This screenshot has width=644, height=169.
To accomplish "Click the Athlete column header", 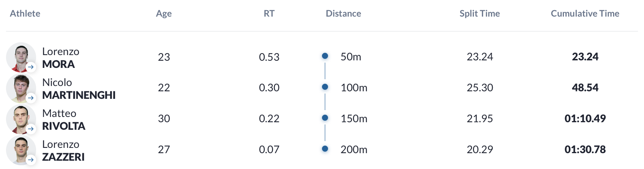I will pyautogui.click(x=25, y=14).
